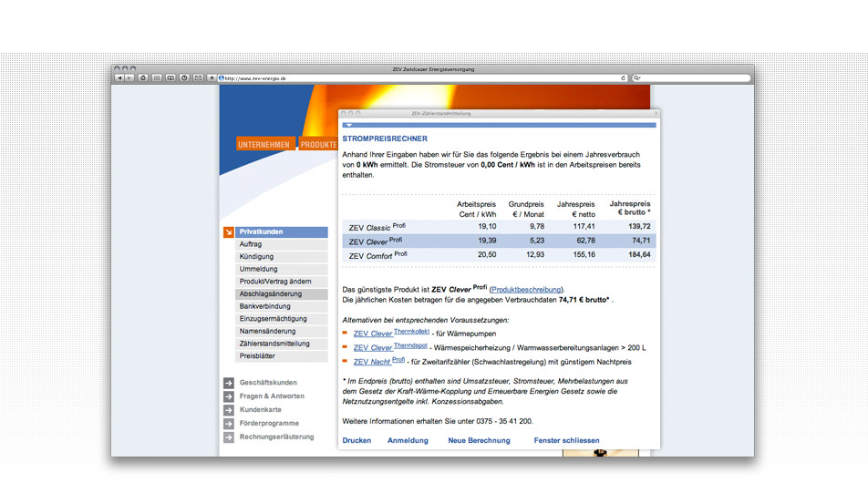Screen dimensions: 868x483
Task: Expand the Geschäftskunden arrow section
Action: (x=229, y=383)
